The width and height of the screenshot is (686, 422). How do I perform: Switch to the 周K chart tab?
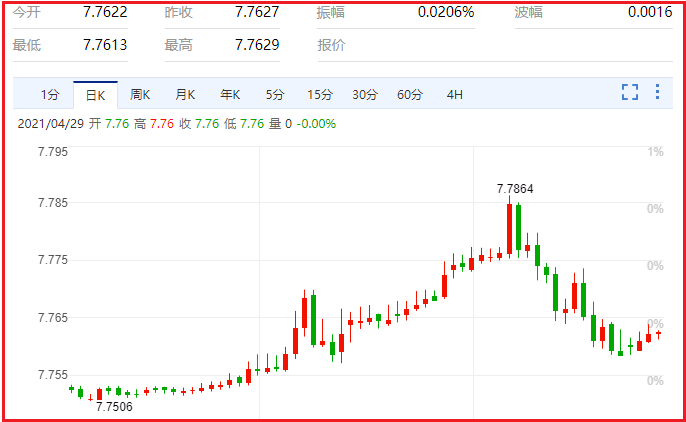pos(140,95)
